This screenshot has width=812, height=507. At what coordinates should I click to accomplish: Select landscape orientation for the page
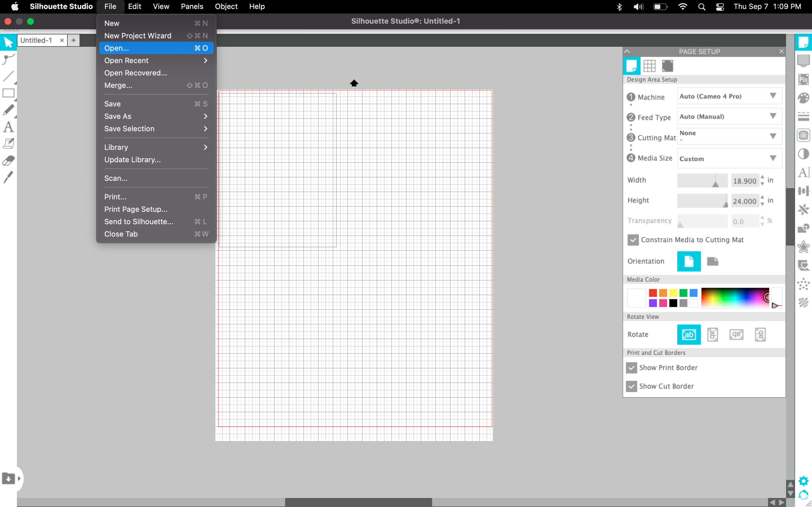713,262
